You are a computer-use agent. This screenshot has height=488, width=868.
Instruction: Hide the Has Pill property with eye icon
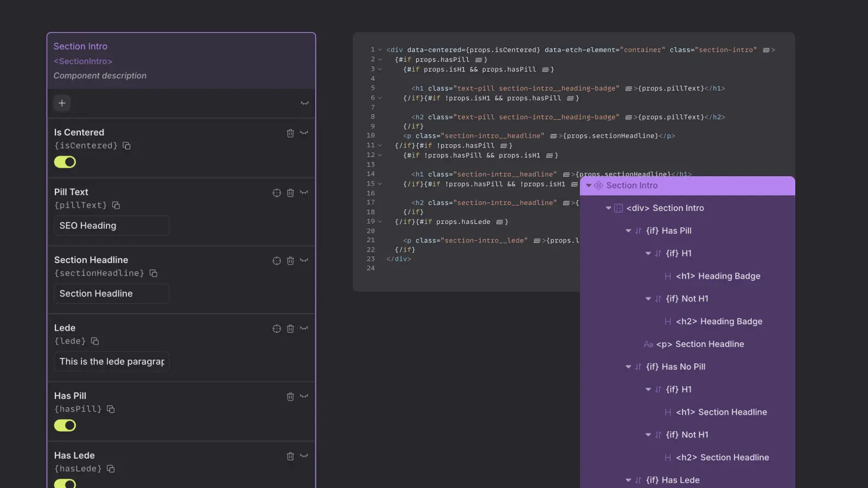[304, 396]
